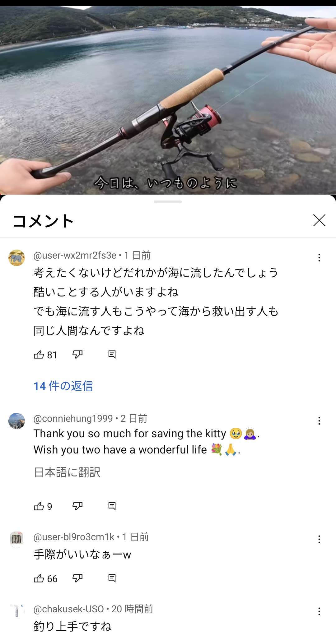The height and width of the screenshot is (644, 336).
Task: Open the @user-wx2mr2fs3e elephant avatar
Action: click(16, 258)
